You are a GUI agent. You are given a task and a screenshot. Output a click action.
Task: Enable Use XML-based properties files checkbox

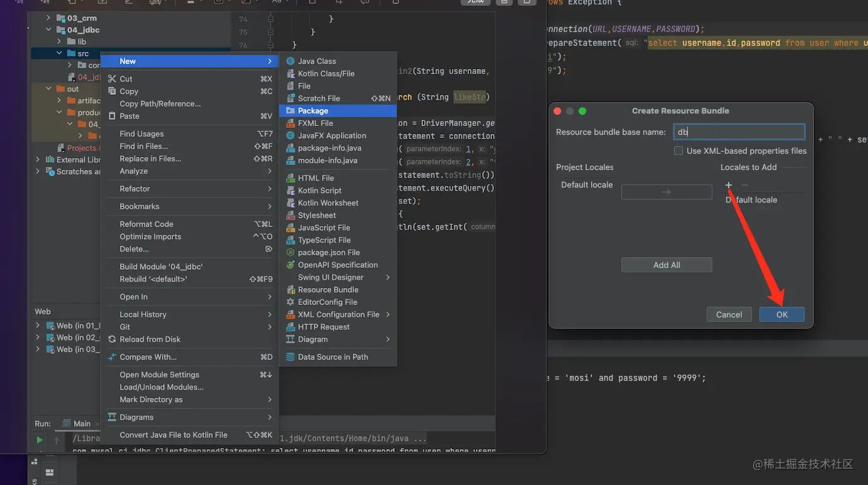[x=678, y=151]
